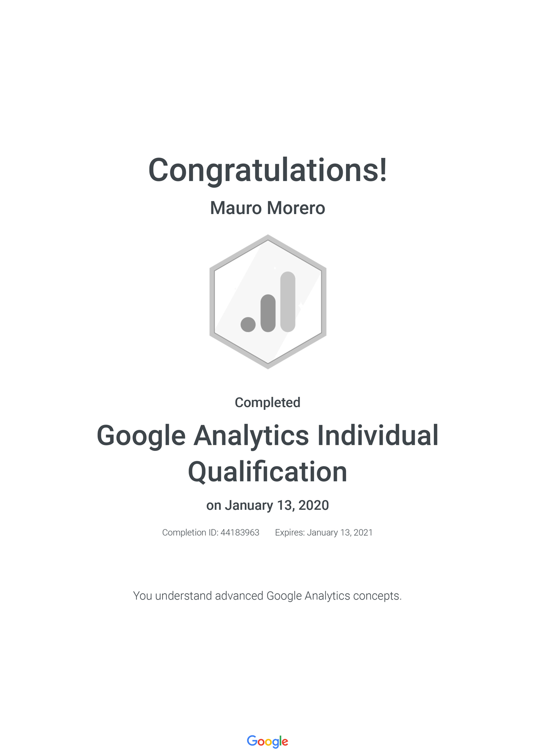Click the word Qualification in the title
The image size is (535, 756).
[267, 472]
